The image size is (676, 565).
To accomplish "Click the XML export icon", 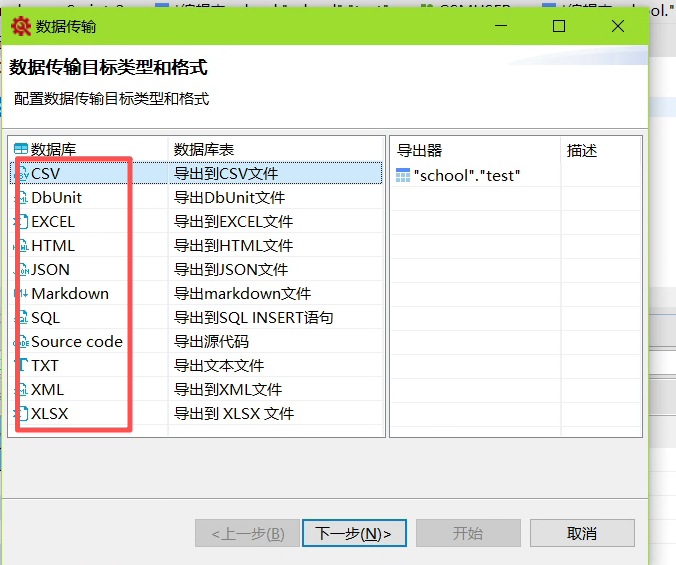I will pyautogui.click(x=22, y=390).
